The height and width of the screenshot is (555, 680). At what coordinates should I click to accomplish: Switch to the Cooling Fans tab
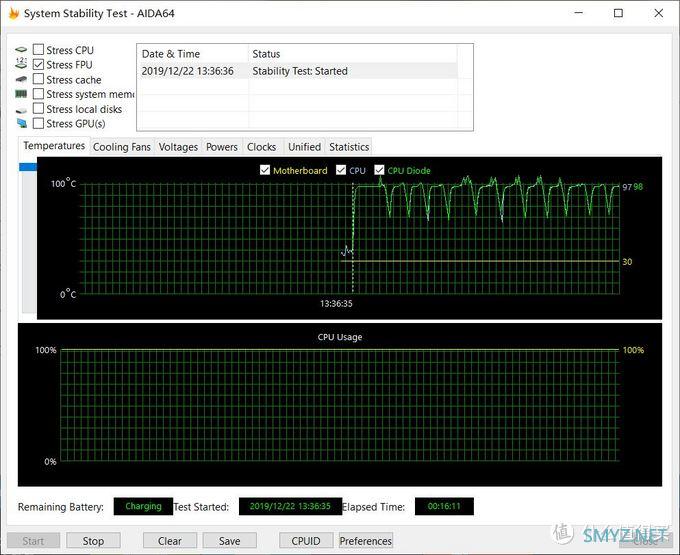[122, 147]
